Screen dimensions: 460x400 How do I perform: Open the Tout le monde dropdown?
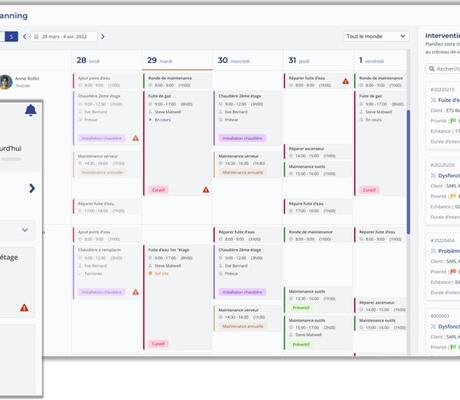click(376, 36)
